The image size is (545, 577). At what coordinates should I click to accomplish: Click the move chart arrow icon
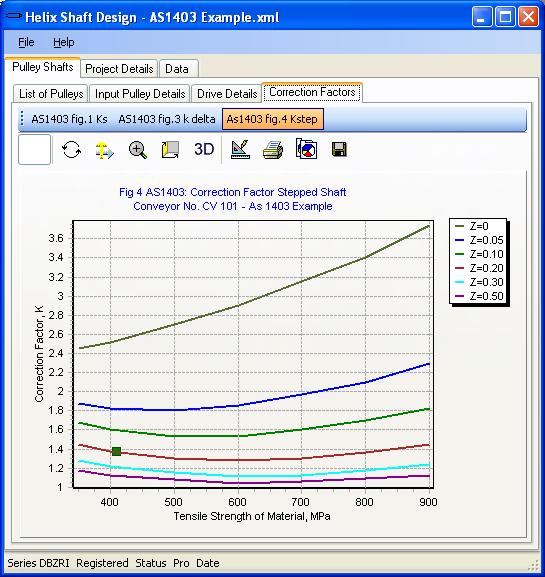point(105,150)
